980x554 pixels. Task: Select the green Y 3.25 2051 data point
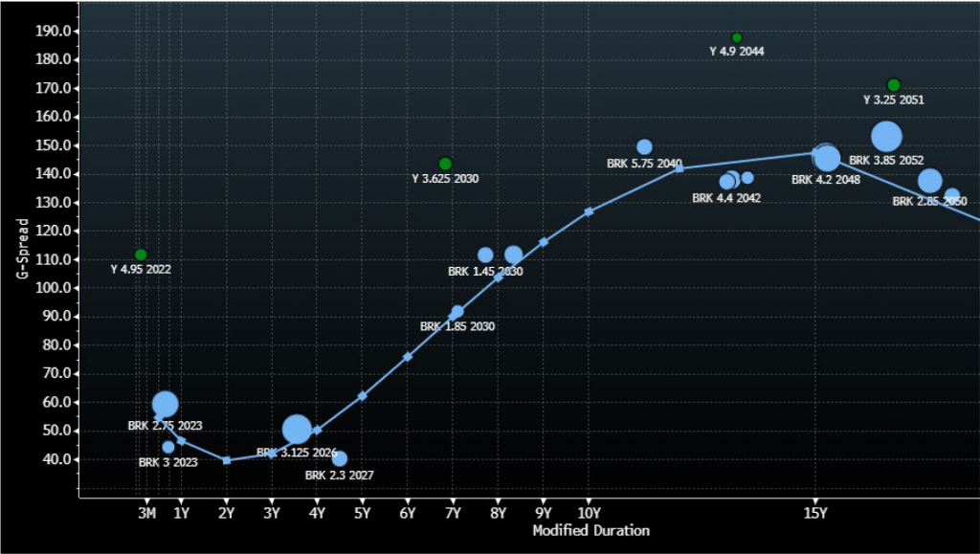coord(894,85)
